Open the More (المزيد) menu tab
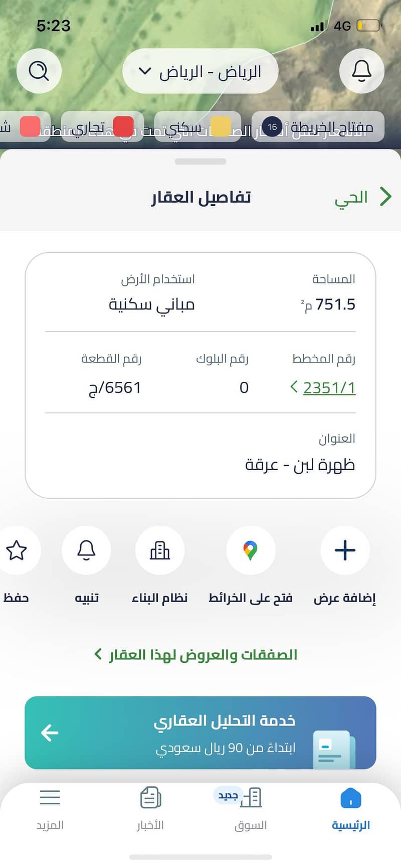The width and height of the screenshot is (401, 868). 50,809
